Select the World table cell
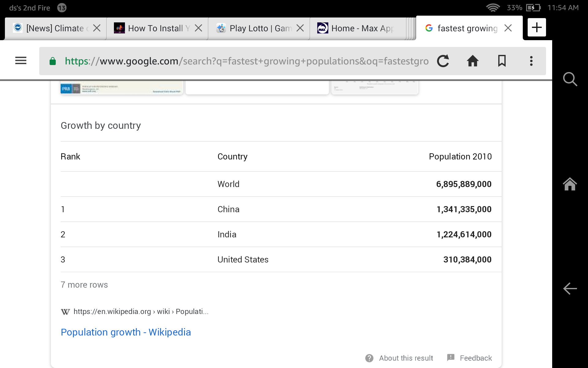 point(228,184)
